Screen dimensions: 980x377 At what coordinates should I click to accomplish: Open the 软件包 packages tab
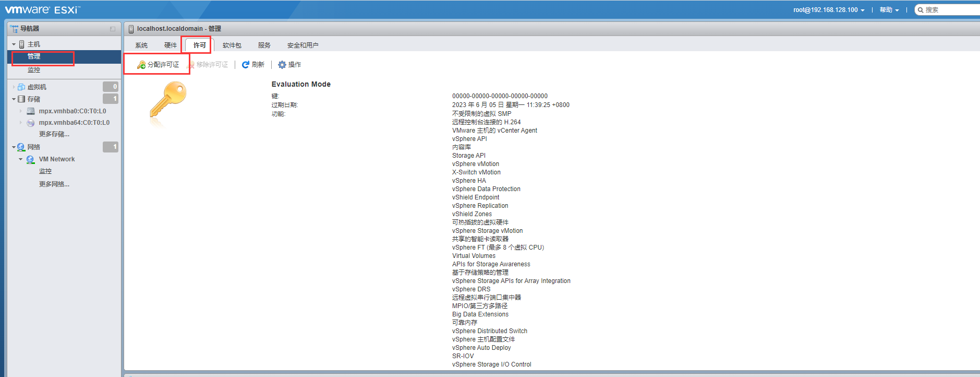232,45
